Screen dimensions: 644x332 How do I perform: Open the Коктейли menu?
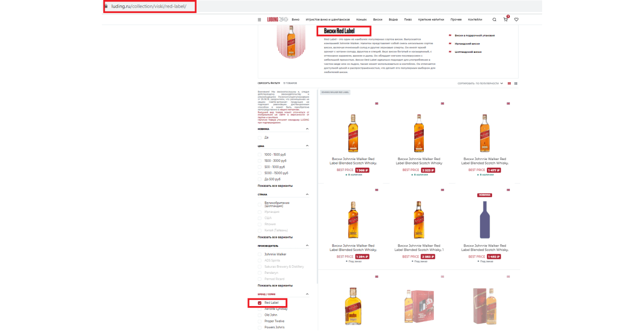tap(475, 20)
